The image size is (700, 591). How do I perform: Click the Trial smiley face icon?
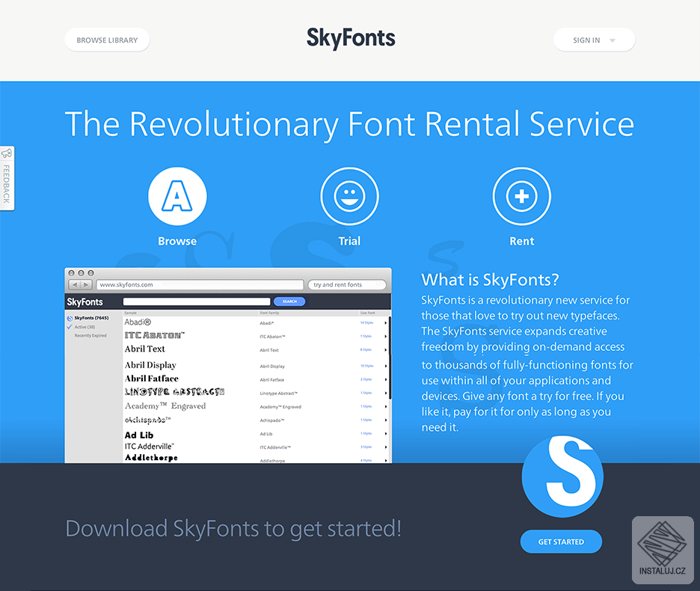(349, 195)
